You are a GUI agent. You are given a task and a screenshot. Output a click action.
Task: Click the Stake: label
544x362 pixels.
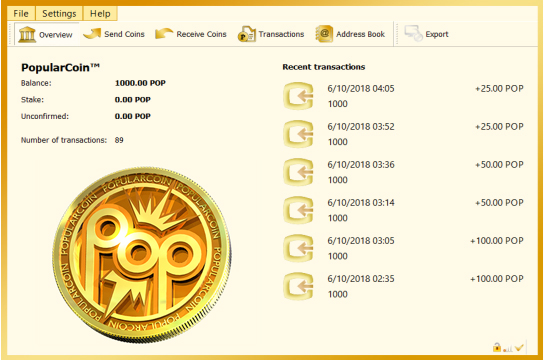coord(32,100)
